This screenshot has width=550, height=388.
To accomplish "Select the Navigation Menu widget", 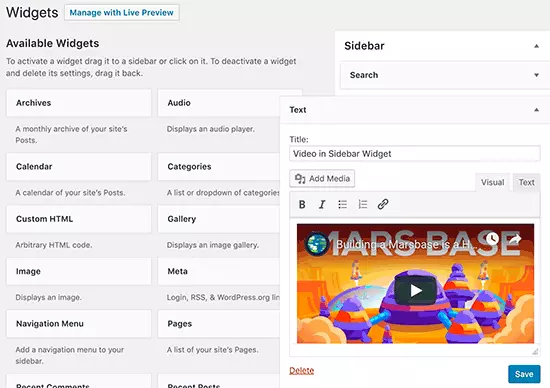I will [x=79, y=324].
